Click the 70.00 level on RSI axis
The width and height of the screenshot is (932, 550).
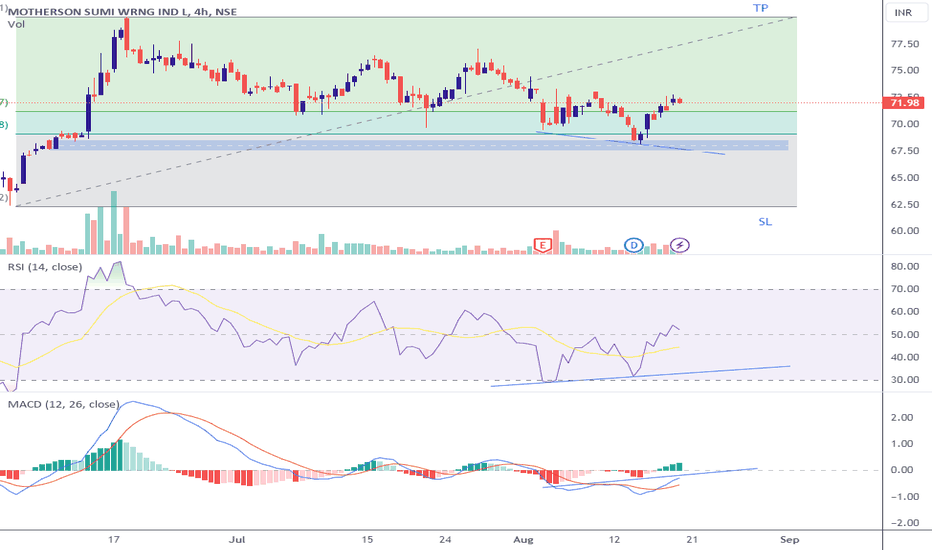coord(905,289)
